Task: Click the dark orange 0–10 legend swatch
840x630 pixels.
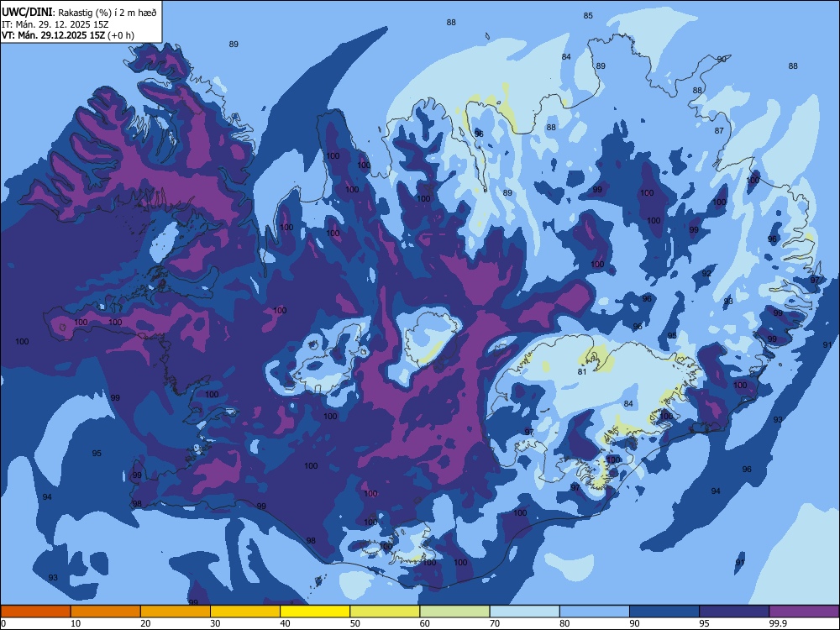Action: point(35,612)
